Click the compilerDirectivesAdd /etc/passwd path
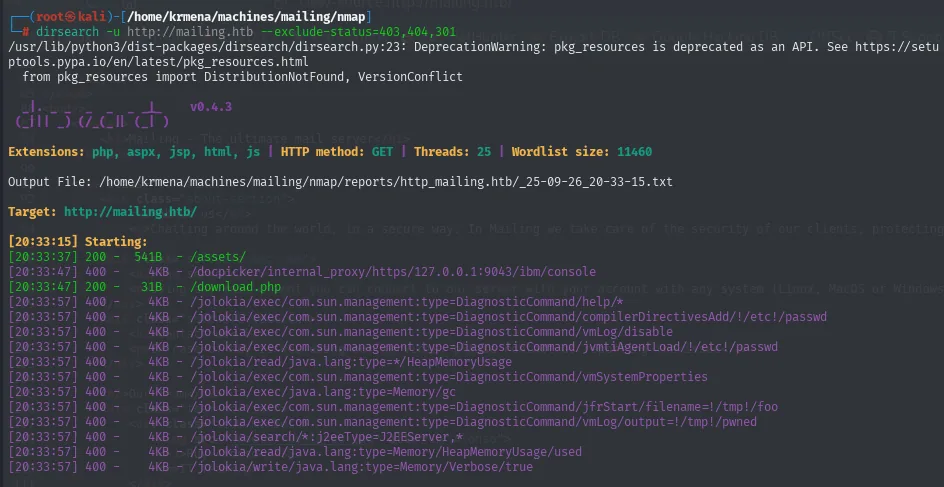 508,317
